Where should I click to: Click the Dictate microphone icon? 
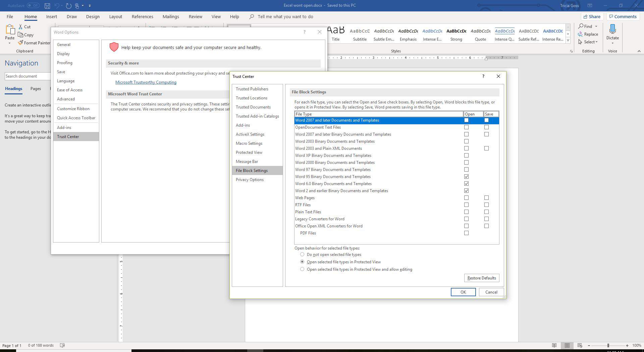tap(612, 29)
